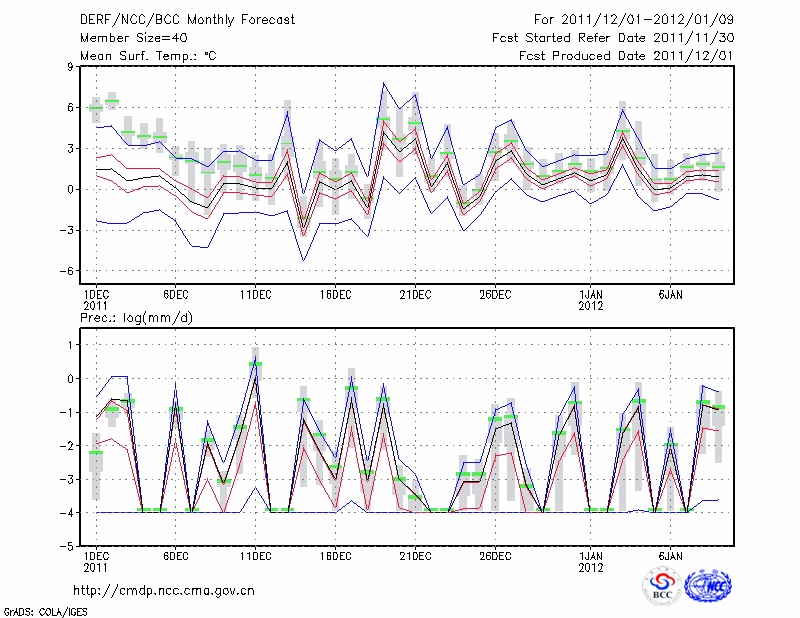
Task: Open the cmdp.ncc.cma.gov.cn URL
Action: [x=165, y=590]
